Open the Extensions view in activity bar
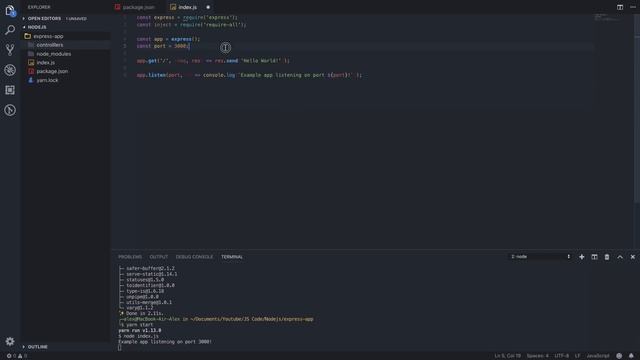Image resolution: width=640 pixels, height=360 pixels. (x=10, y=90)
